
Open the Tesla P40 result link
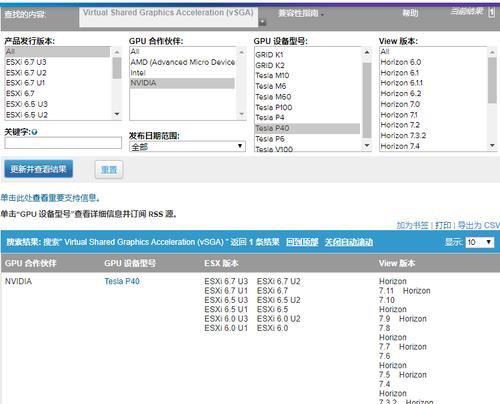point(122,281)
